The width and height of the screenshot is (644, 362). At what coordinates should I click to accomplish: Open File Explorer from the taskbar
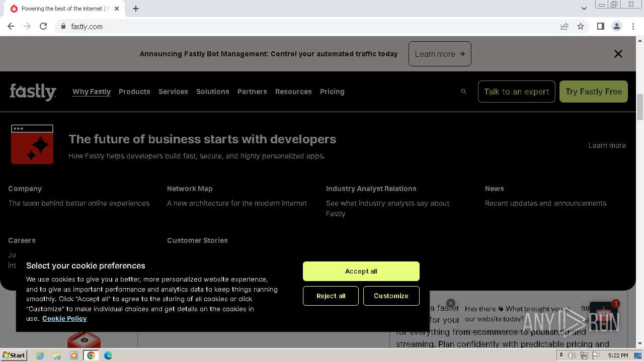point(57,355)
